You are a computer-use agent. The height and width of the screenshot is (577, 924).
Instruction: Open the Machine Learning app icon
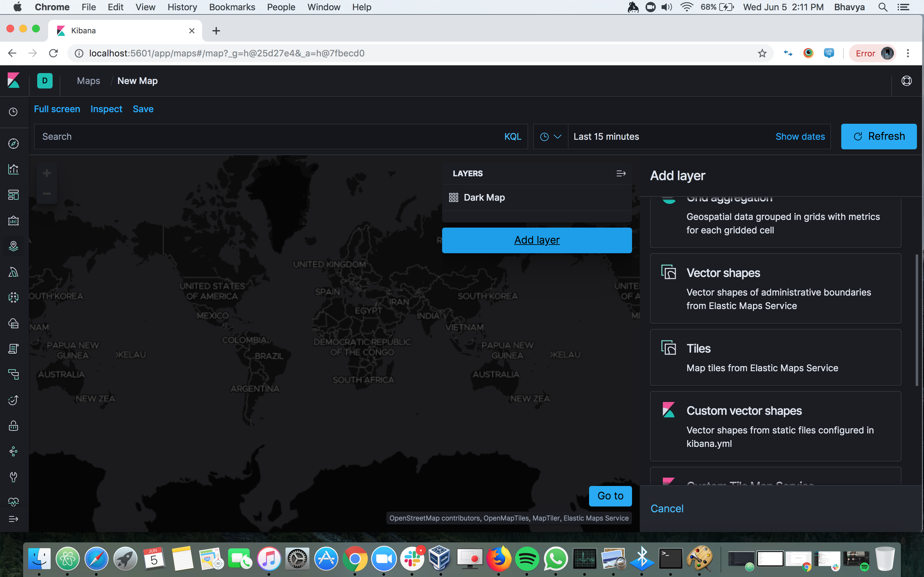pos(13,297)
